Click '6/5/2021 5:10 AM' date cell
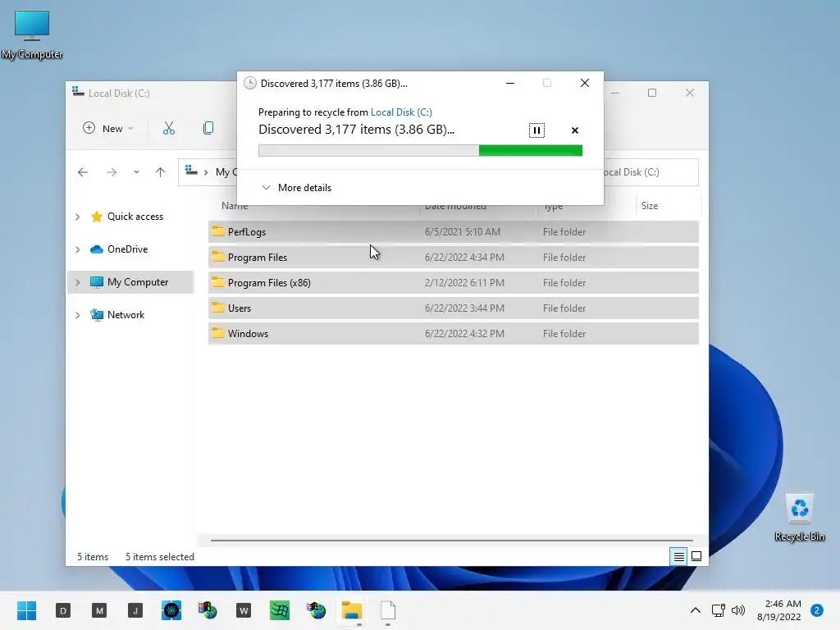Viewport: 840px width, 630px height. coord(463,232)
